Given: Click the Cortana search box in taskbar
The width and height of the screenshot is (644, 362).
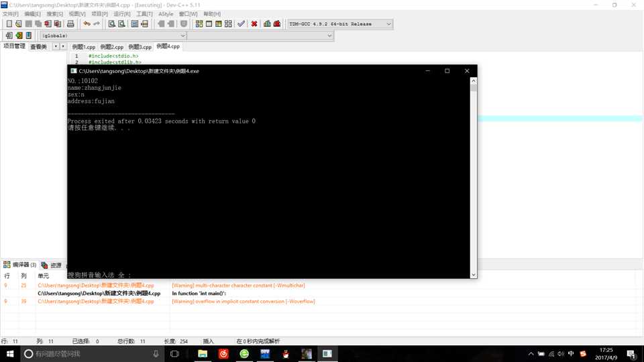Looking at the screenshot, I should tap(93, 353).
